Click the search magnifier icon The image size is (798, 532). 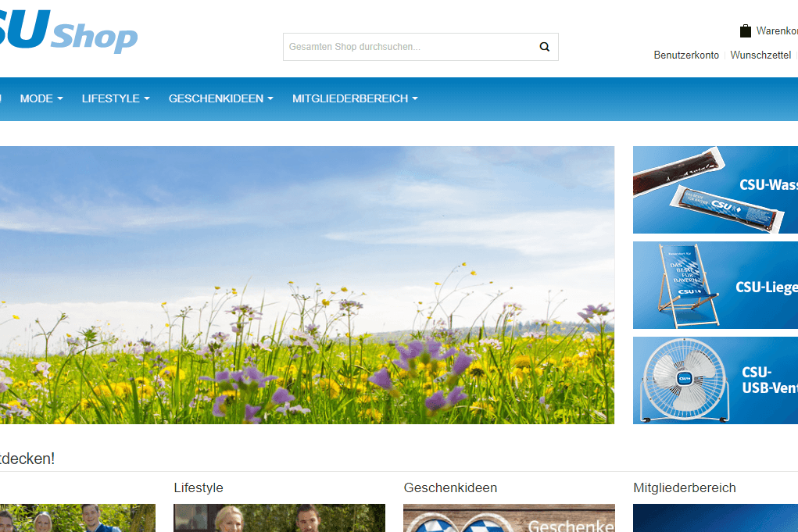click(x=544, y=47)
